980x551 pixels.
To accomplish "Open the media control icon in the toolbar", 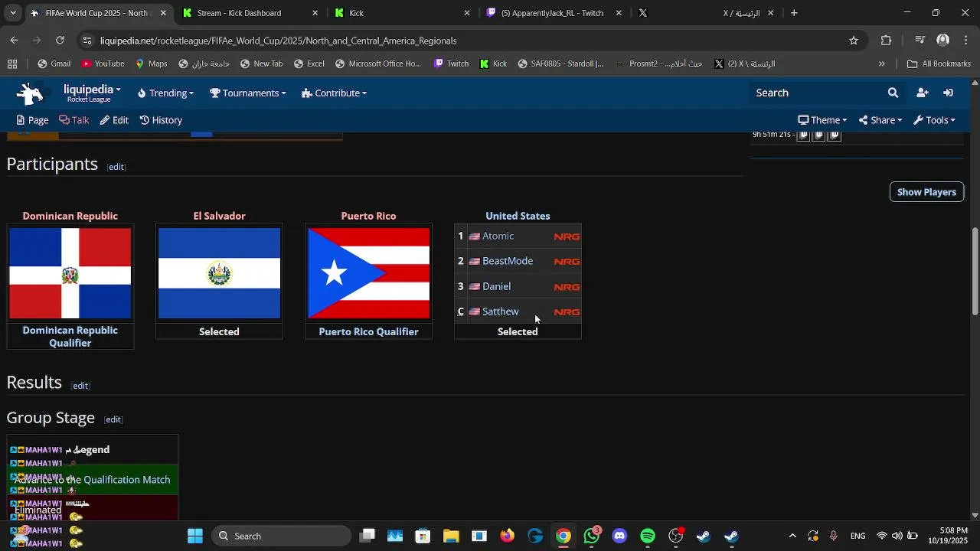I will [x=920, y=41].
